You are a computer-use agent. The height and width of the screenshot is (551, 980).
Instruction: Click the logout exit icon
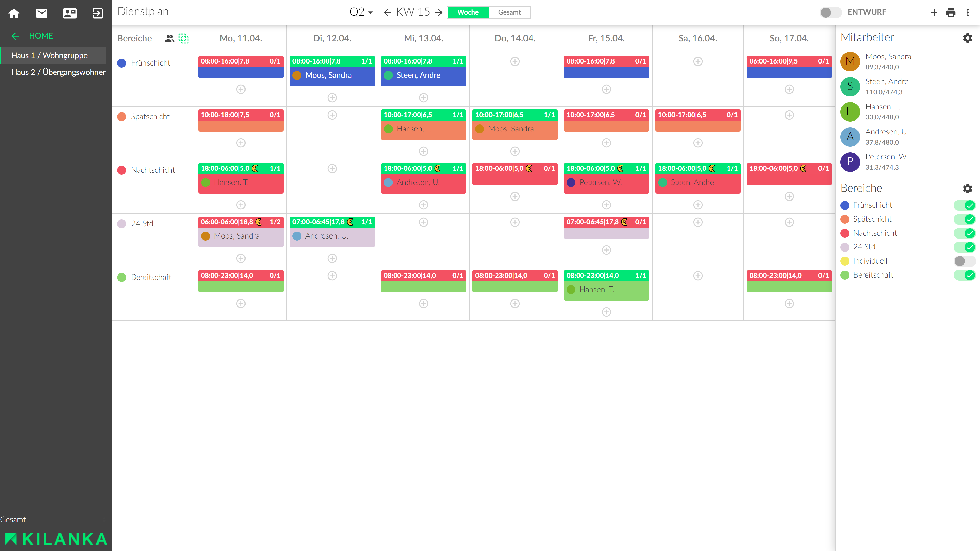(97, 13)
